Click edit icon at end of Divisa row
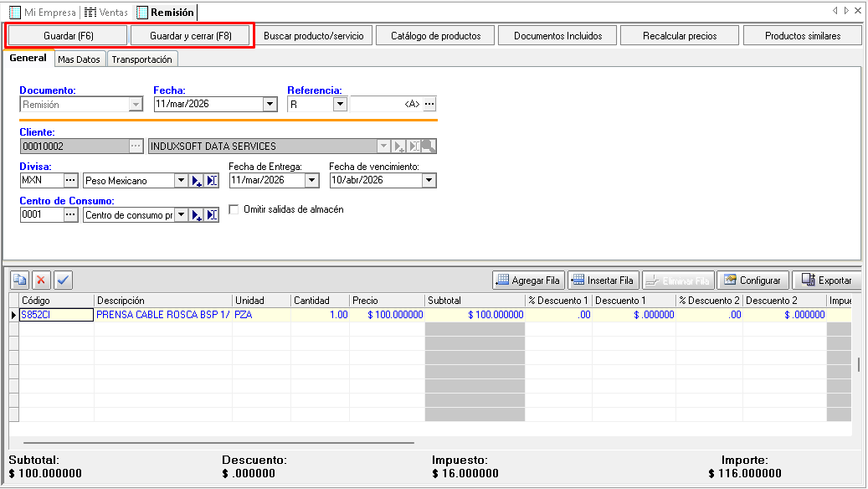The image size is (868, 489). click(212, 181)
